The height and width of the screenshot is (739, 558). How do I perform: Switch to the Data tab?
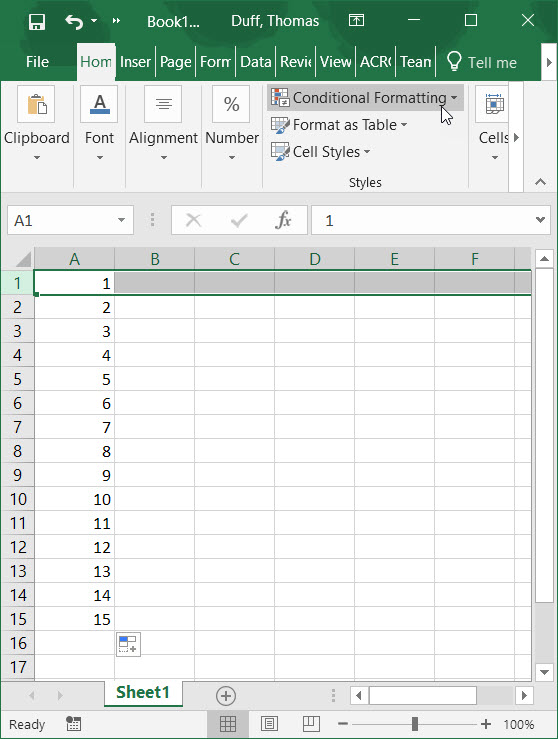point(255,62)
